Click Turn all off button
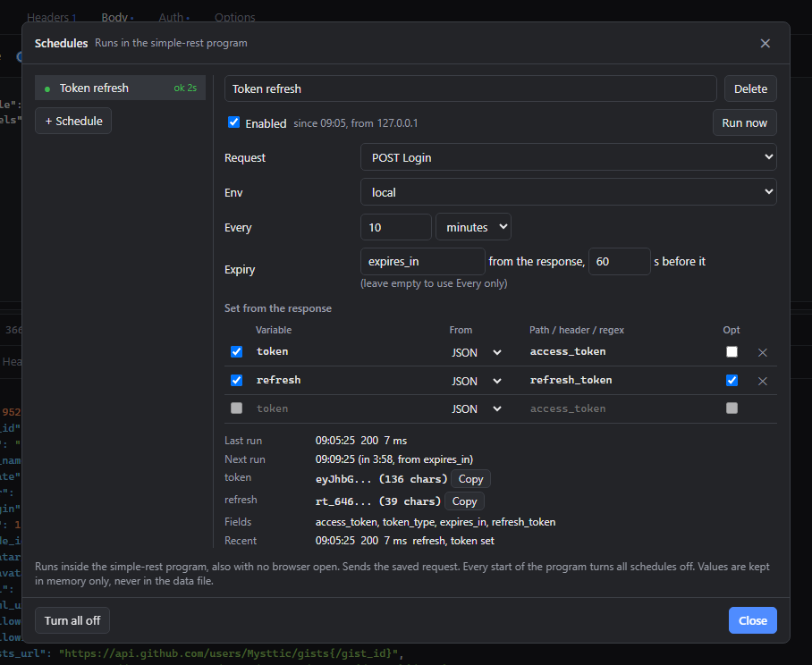Screen dimensions: 812x665 point(72,620)
